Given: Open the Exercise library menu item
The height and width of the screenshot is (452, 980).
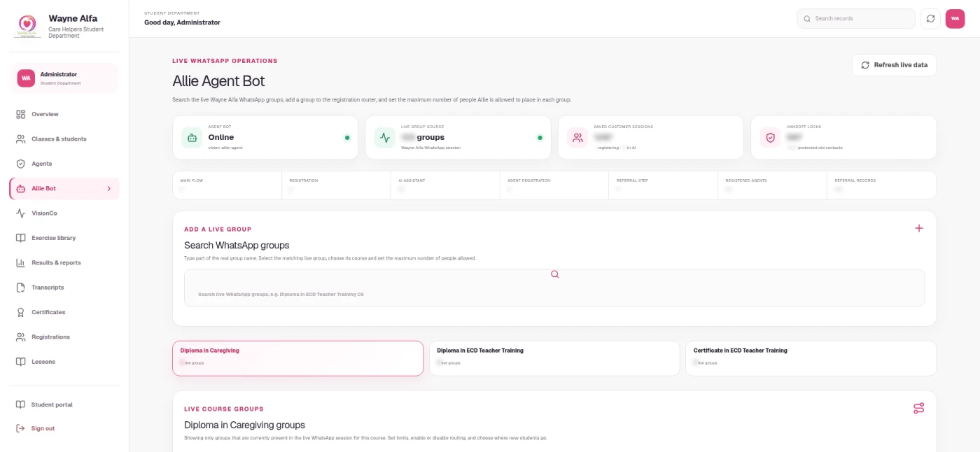Looking at the screenshot, I should [x=64, y=238].
